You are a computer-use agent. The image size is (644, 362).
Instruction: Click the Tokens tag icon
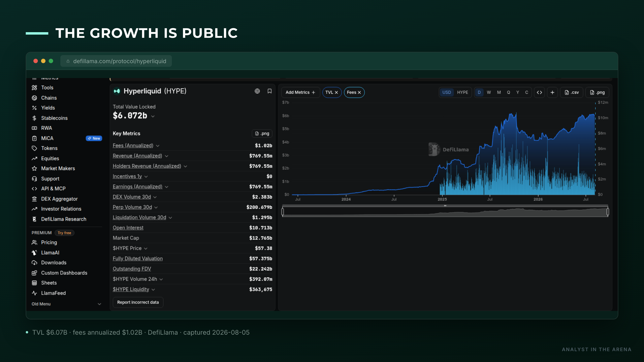(34, 148)
